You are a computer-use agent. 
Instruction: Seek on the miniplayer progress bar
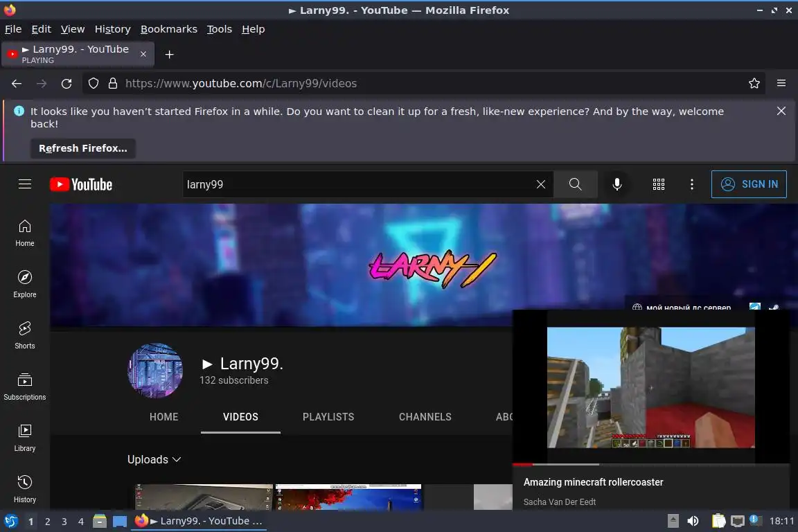click(651, 464)
